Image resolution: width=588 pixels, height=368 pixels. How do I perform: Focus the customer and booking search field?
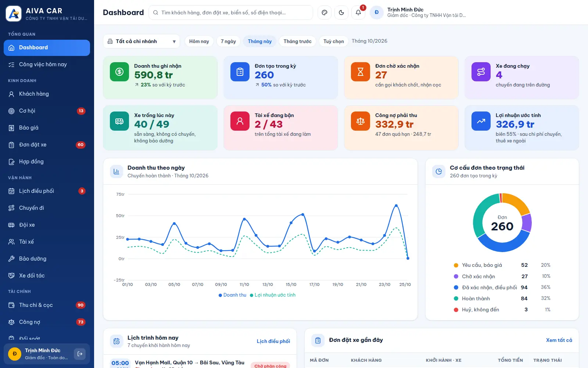click(x=231, y=13)
